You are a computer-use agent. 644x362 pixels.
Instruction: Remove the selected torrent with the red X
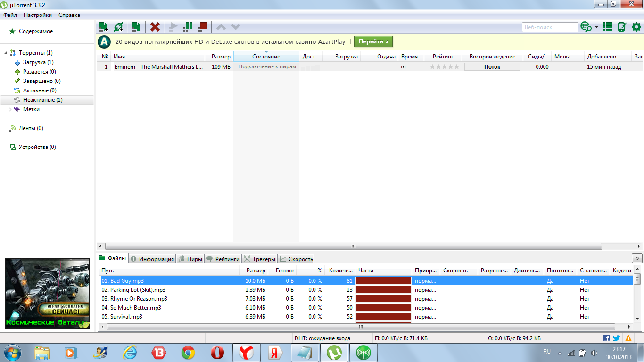coord(155,27)
